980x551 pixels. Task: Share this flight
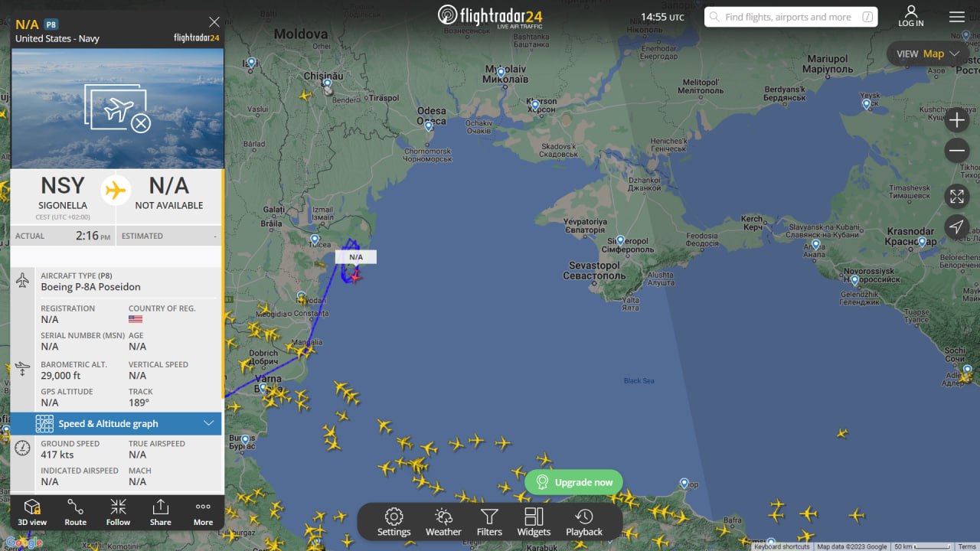(x=161, y=512)
